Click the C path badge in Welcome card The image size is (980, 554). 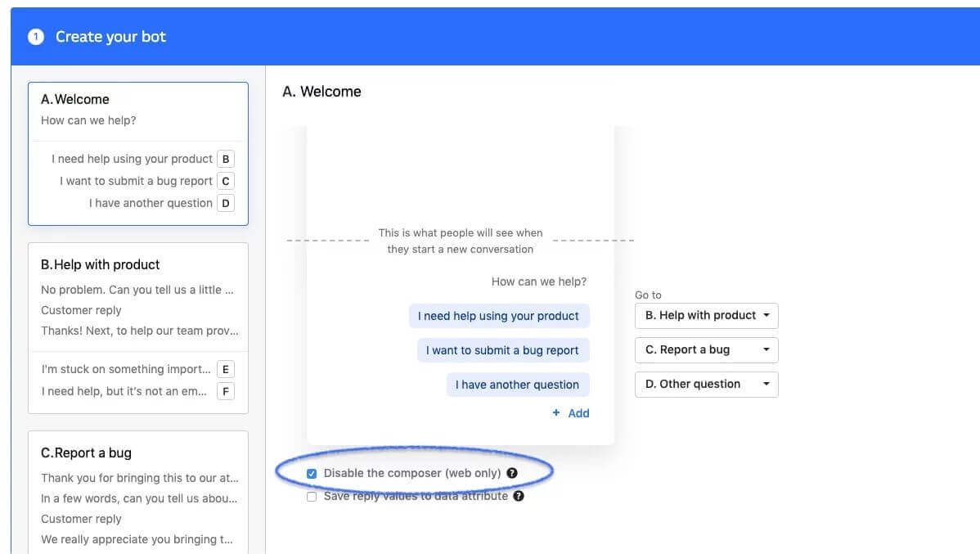coord(226,182)
